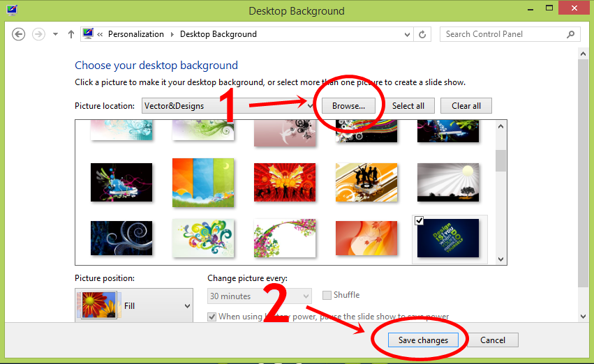
Task: Select the gray sunburst tree wallpaper
Action: pos(448,183)
